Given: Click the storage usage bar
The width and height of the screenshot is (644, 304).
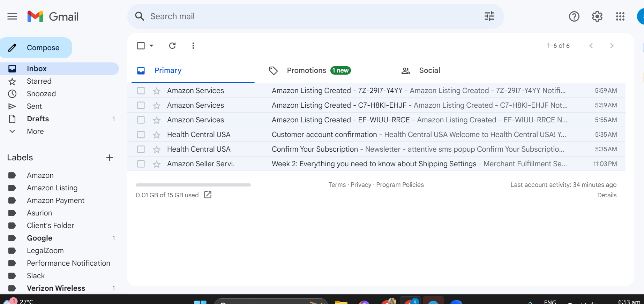Looking at the screenshot, I should coord(193,185).
